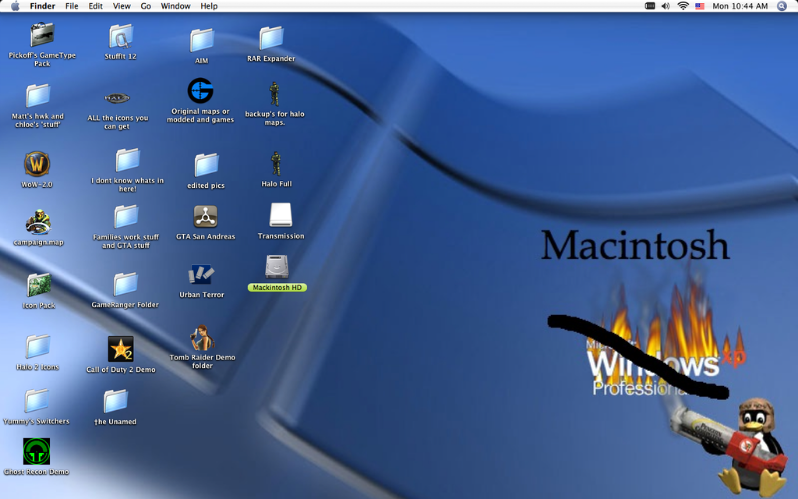Select 'I dont know whats in here!' folder

pos(127,160)
